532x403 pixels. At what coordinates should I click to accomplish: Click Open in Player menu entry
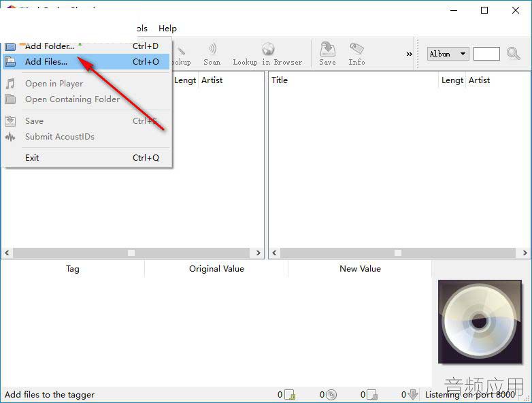pyautogui.click(x=86, y=84)
